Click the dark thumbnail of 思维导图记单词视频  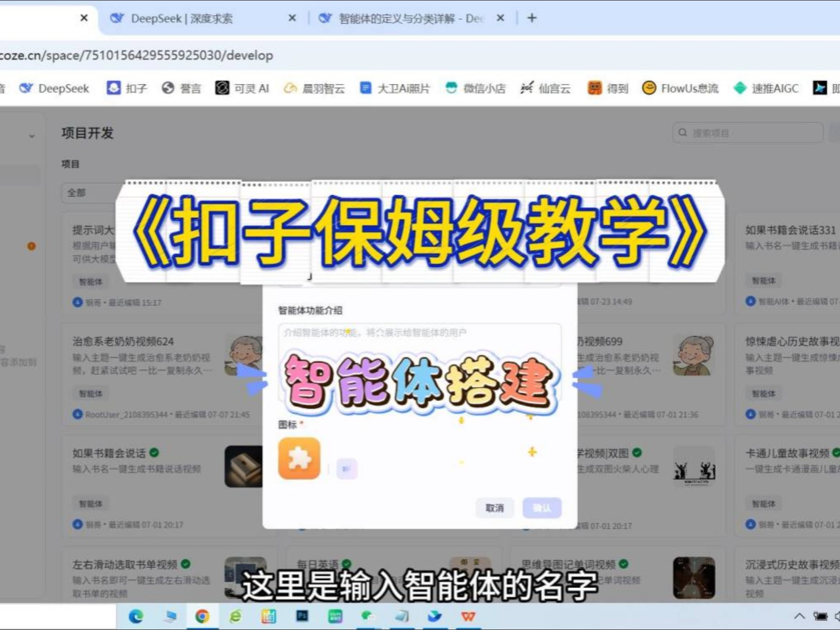point(694,578)
